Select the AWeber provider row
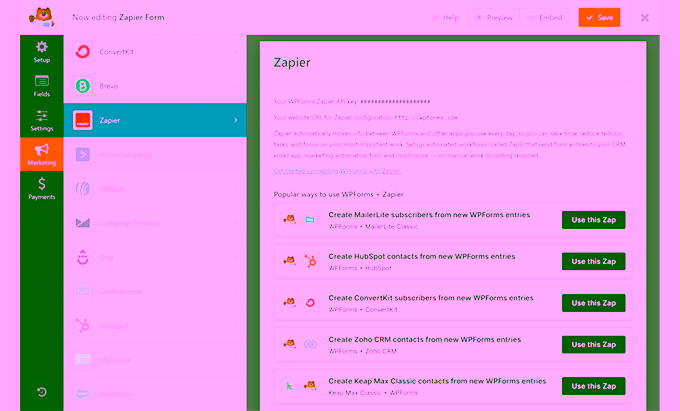The height and width of the screenshot is (411, 680). [155, 189]
